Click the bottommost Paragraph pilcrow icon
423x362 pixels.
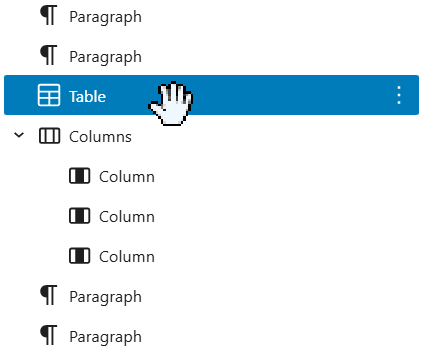tap(49, 335)
